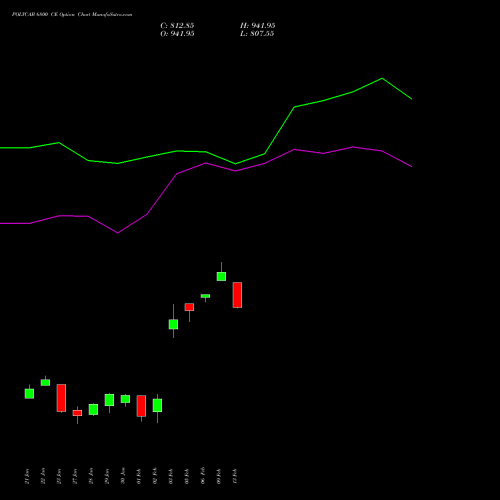Screen dimensions: 500x500
Task: Click the lowest dip of the purple line
Action: 118,233
